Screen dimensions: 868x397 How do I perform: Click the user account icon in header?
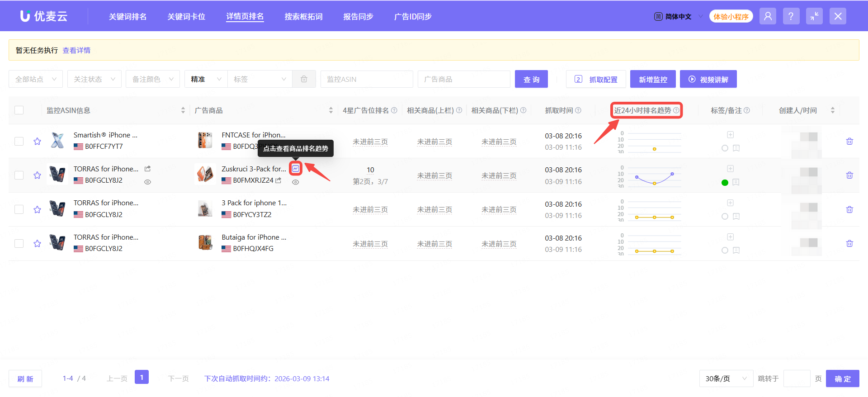click(768, 16)
